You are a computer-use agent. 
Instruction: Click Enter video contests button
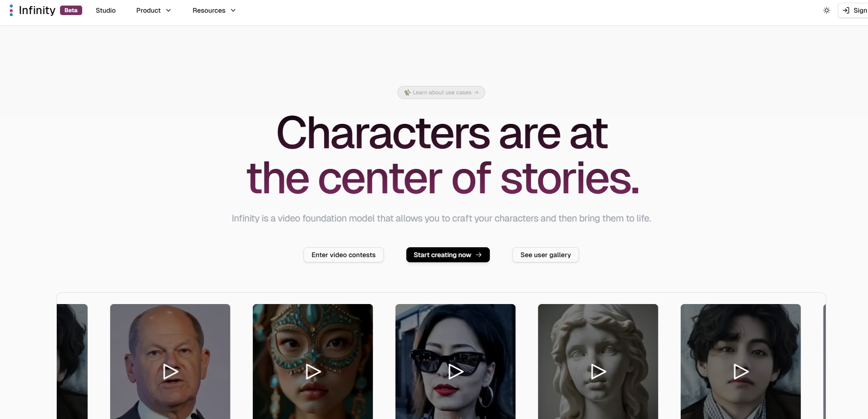tap(343, 255)
